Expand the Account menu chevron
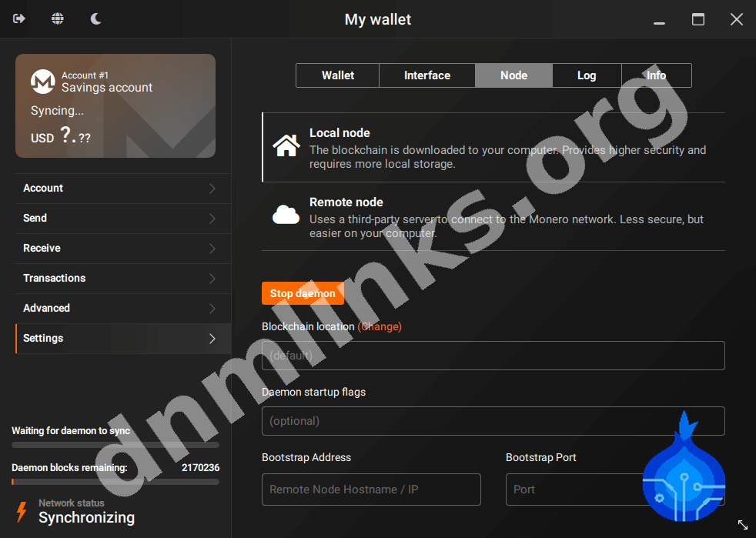Image resolution: width=756 pixels, height=538 pixels. pyautogui.click(x=212, y=189)
